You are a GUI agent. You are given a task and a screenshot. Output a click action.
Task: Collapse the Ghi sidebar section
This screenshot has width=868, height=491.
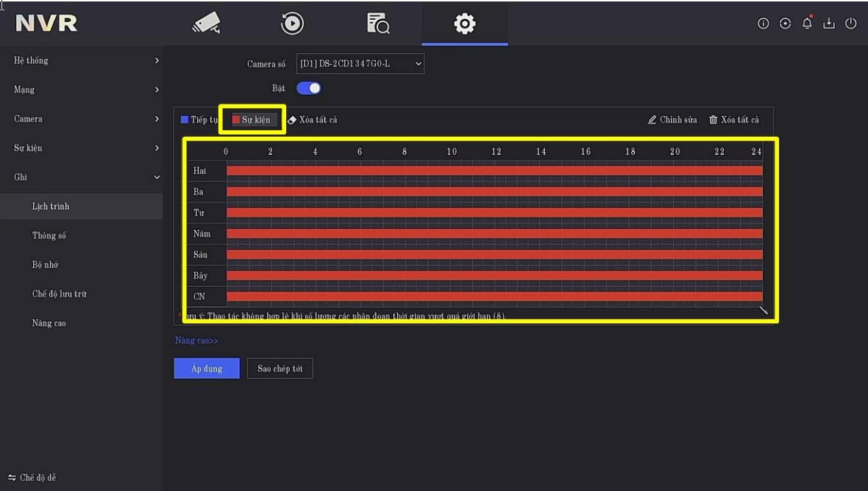point(81,177)
